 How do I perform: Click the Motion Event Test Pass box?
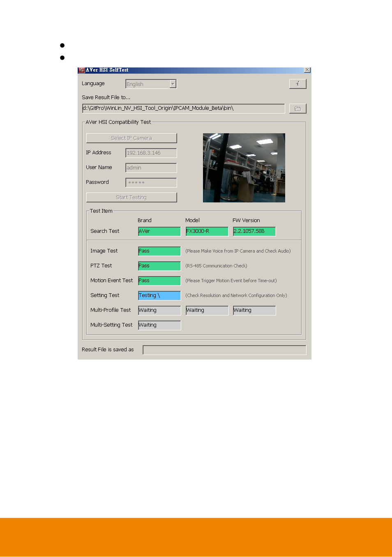point(159,281)
